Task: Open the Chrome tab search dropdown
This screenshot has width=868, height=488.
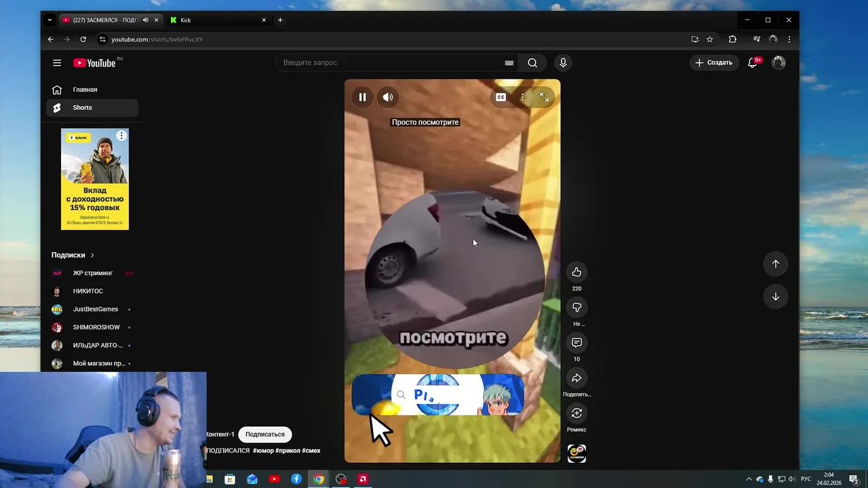Action: (x=50, y=20)
